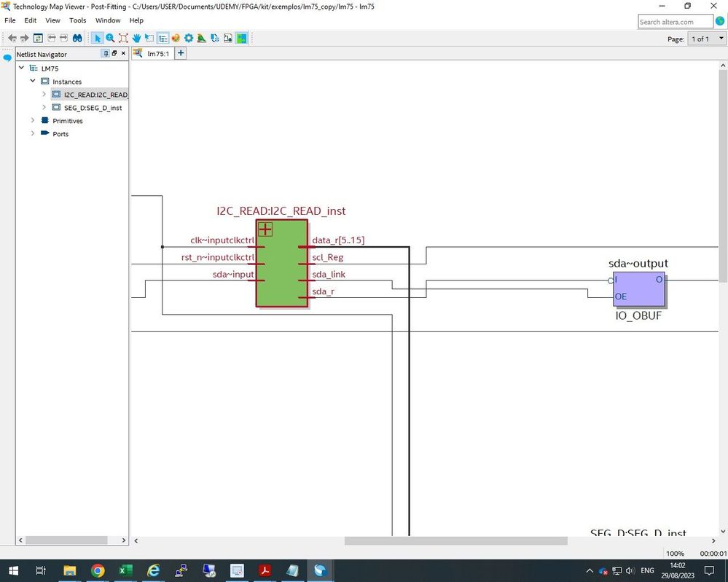Activate the hand Pan tool
Screen dimensions: 728x582
136,38
